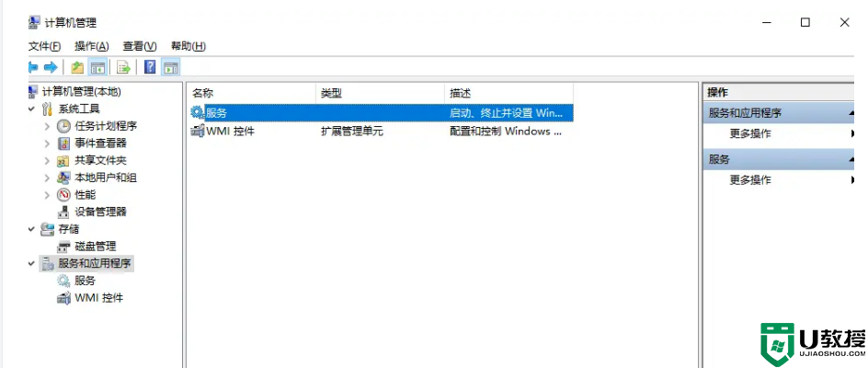Click the 服务 gear icon in list
The width and height of the screenshot is (868, 368).
coord(197,112)
